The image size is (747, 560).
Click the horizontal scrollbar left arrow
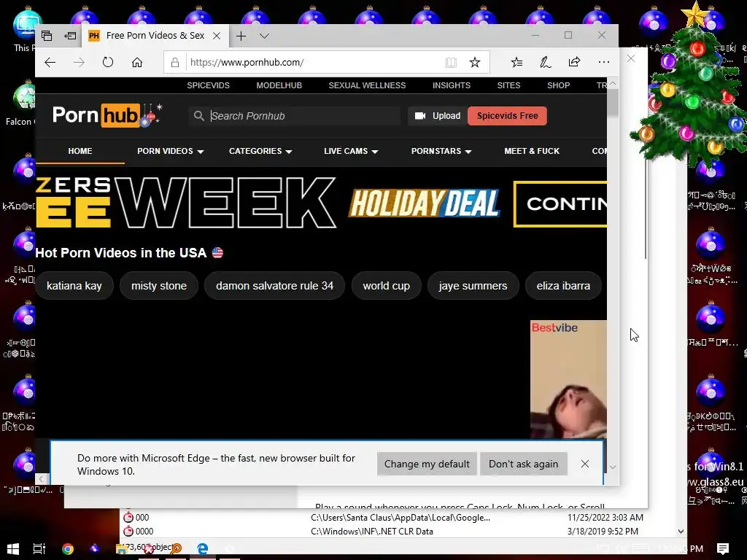click(42, 479)
